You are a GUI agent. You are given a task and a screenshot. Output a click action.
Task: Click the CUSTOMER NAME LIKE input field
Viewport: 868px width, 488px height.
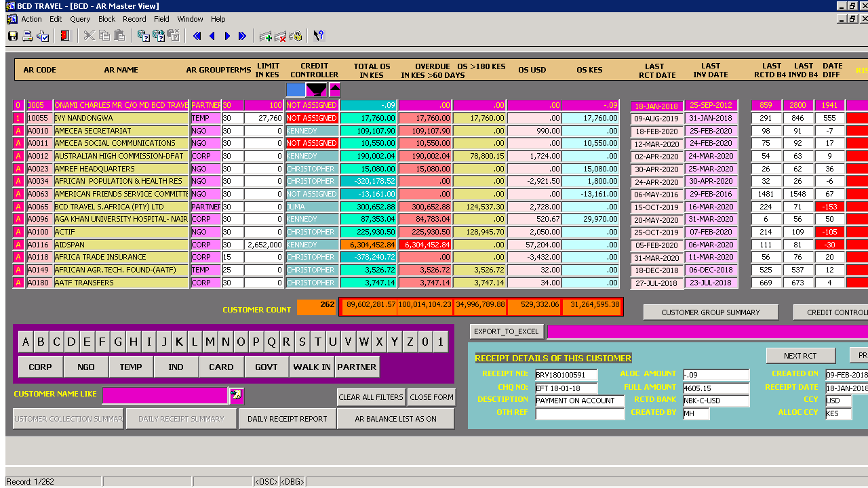(165, 395)
